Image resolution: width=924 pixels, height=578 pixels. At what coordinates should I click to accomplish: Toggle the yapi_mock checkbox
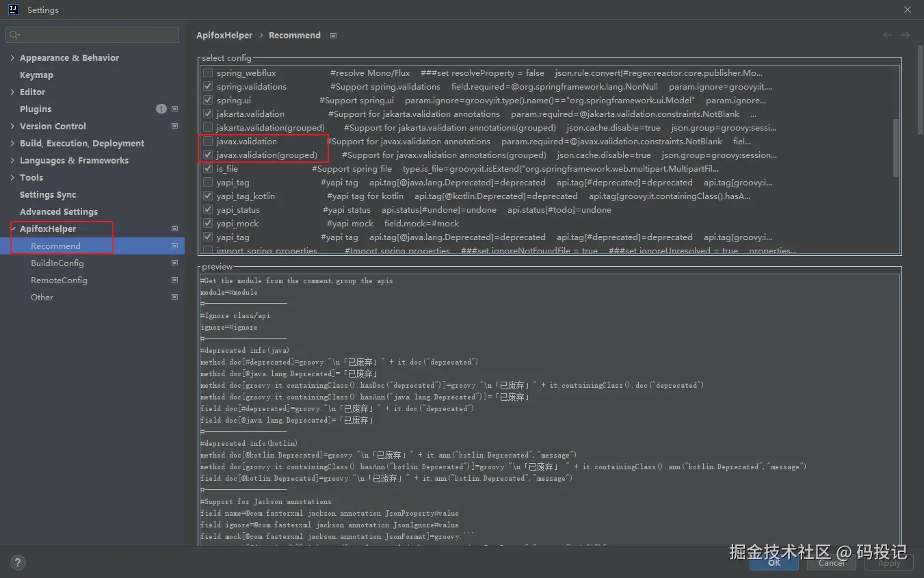(x=208, y=223)
